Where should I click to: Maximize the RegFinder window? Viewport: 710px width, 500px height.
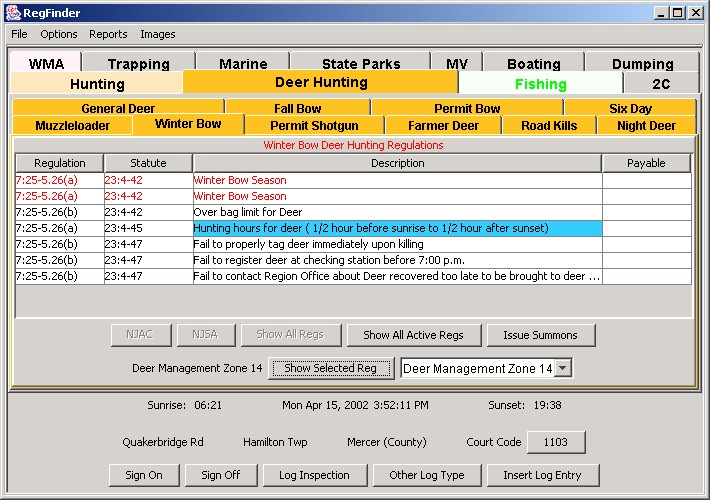tap(678, 13)
